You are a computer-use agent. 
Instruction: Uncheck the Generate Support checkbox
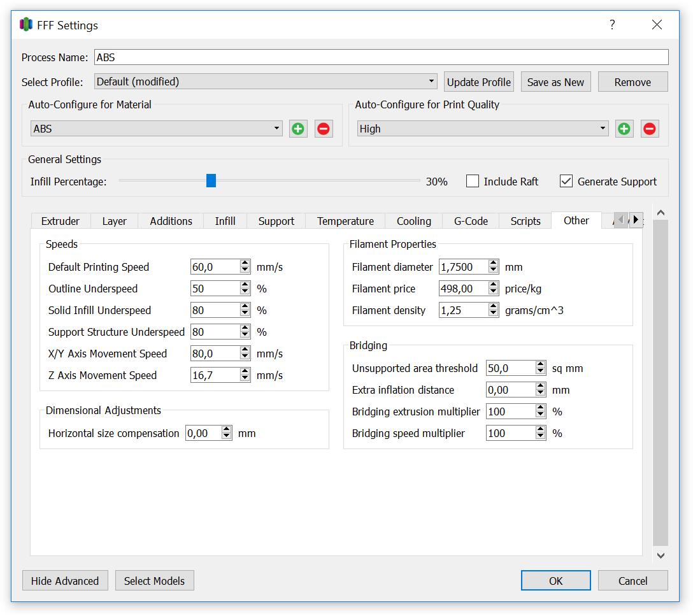(x=566, y=181)
